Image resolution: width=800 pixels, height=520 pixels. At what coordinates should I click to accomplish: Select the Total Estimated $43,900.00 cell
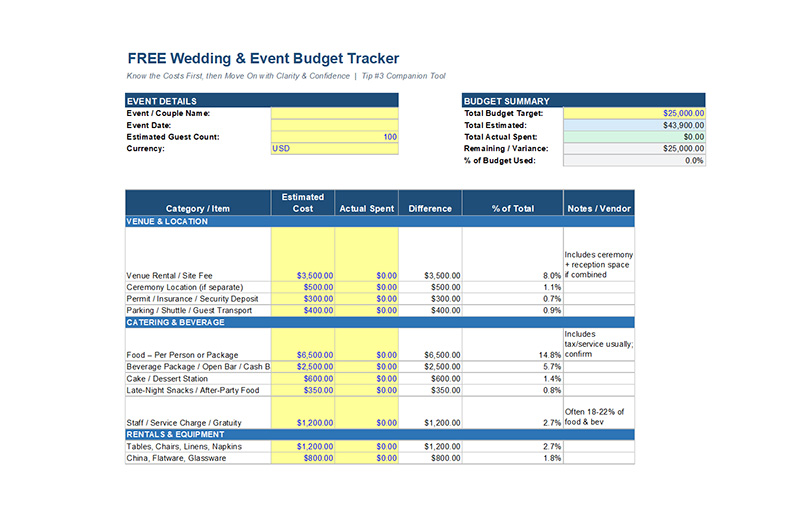634,125
